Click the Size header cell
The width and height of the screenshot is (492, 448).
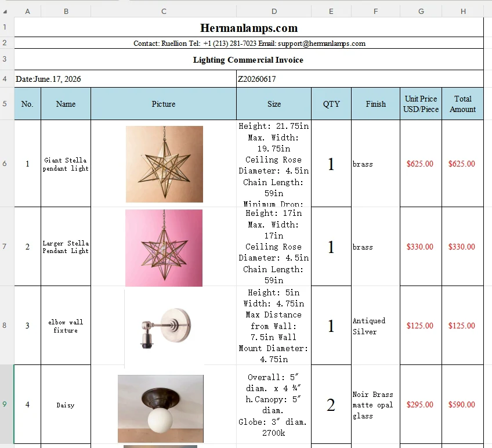274,104
